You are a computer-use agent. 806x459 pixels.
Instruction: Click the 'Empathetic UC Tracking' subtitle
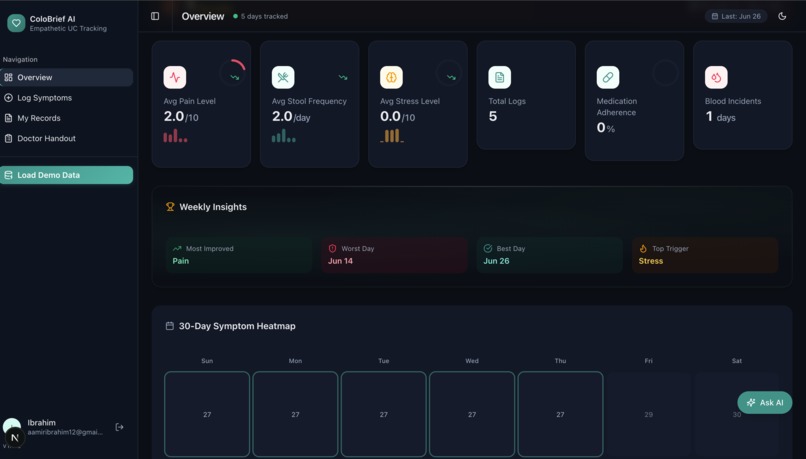coord(68,29)
